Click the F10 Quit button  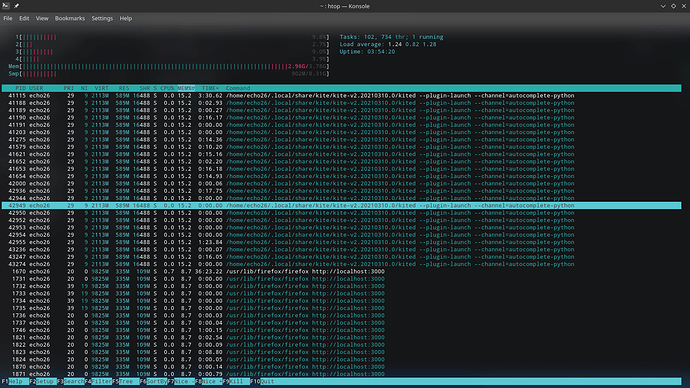[262, 381]
